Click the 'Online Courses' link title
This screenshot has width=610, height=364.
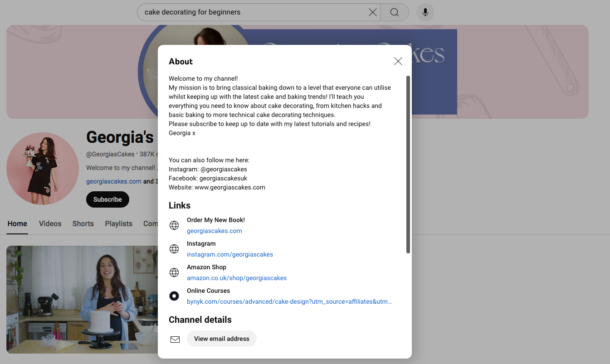click(x=209, y=291)
